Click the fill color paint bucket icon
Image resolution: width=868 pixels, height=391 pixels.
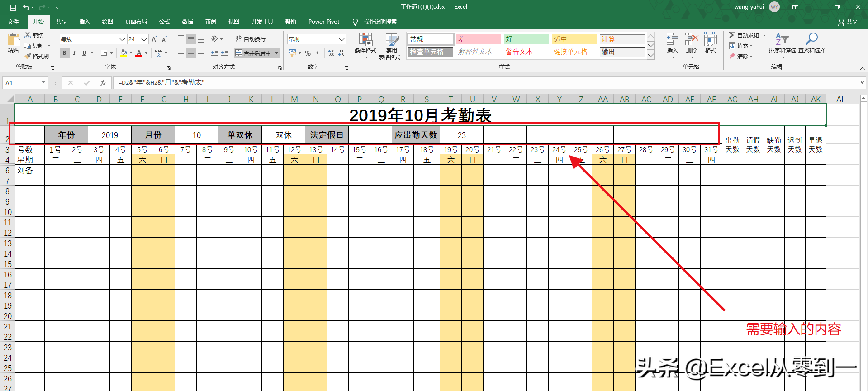click(x=123, y=53)
